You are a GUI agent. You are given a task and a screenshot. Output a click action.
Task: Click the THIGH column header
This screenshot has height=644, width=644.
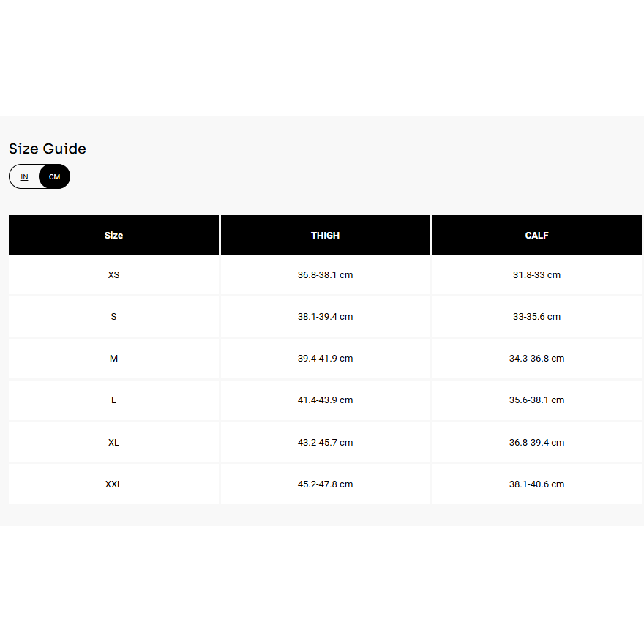(x=325, y=236)
